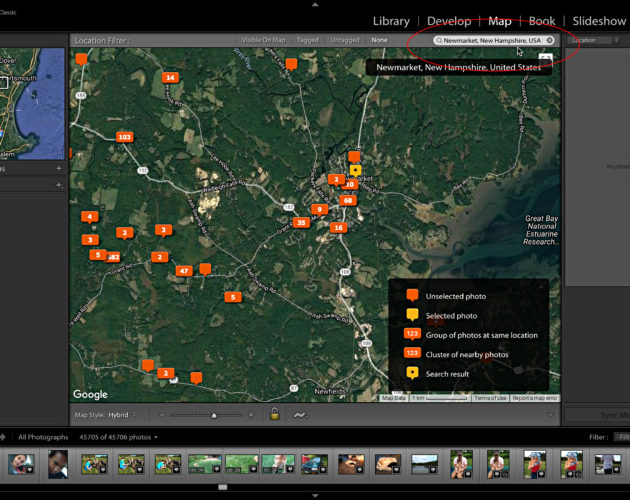The width and height of the screenshot is (630, 500).
Task: Select the pin cluster labeled 35
Action: pos(301,222)
